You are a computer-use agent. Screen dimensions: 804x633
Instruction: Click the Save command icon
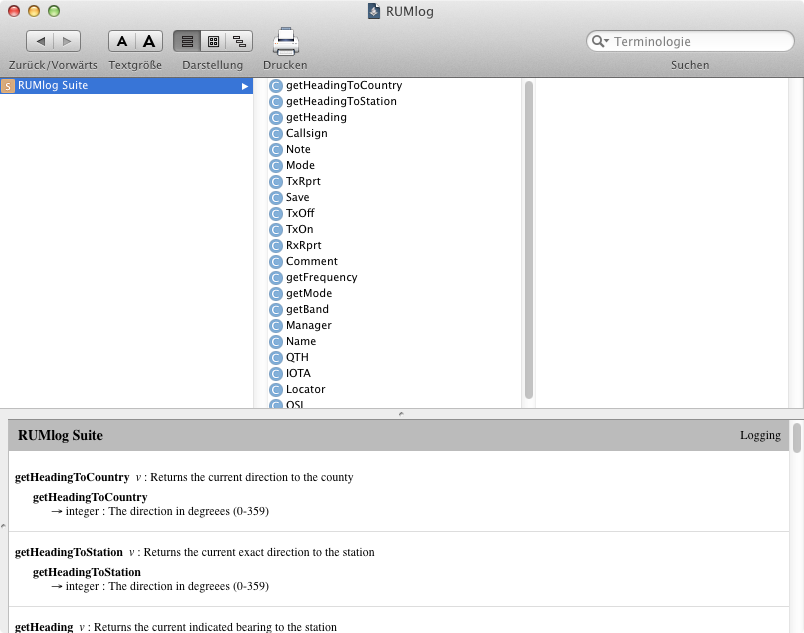click(276, 197)
